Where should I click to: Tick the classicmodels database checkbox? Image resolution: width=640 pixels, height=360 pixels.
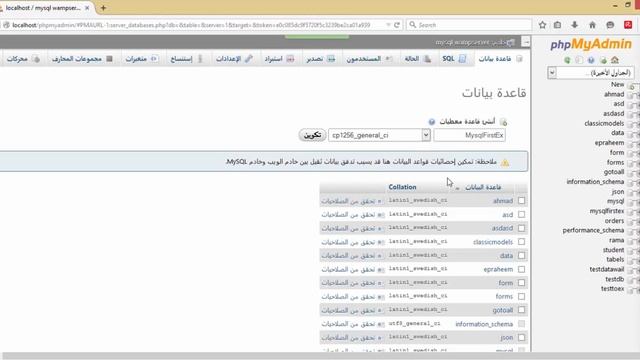pyautogui.click(x=521, y=242)
